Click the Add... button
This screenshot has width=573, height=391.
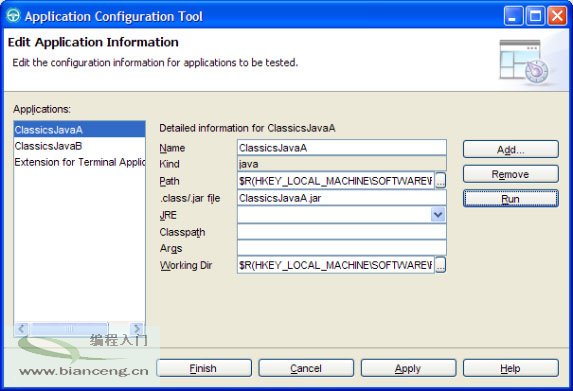511,149
